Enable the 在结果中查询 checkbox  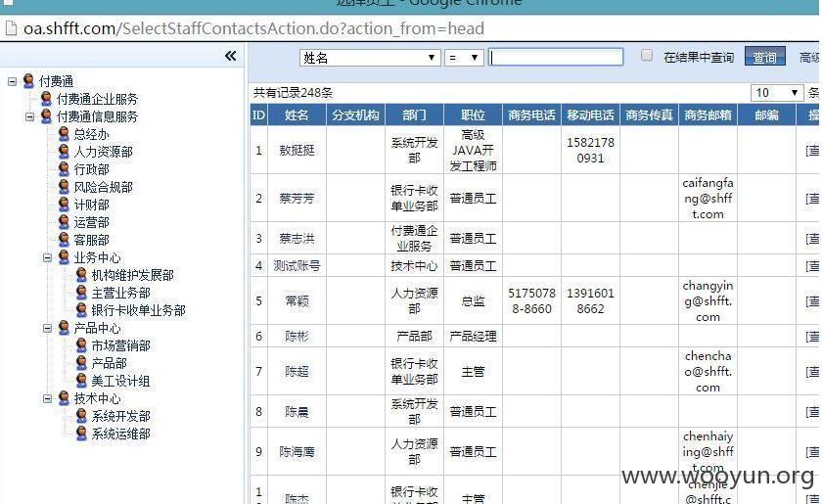(647, 56)
